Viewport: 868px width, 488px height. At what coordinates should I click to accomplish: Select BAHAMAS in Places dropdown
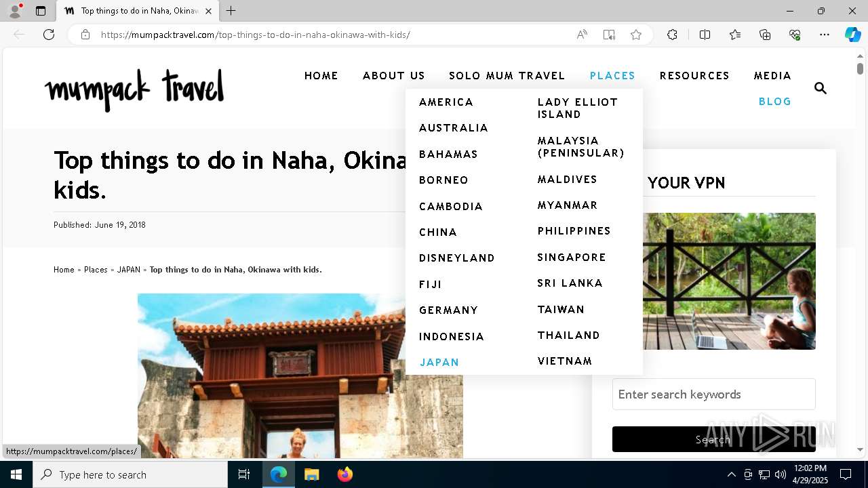click(x=449, y=155)
